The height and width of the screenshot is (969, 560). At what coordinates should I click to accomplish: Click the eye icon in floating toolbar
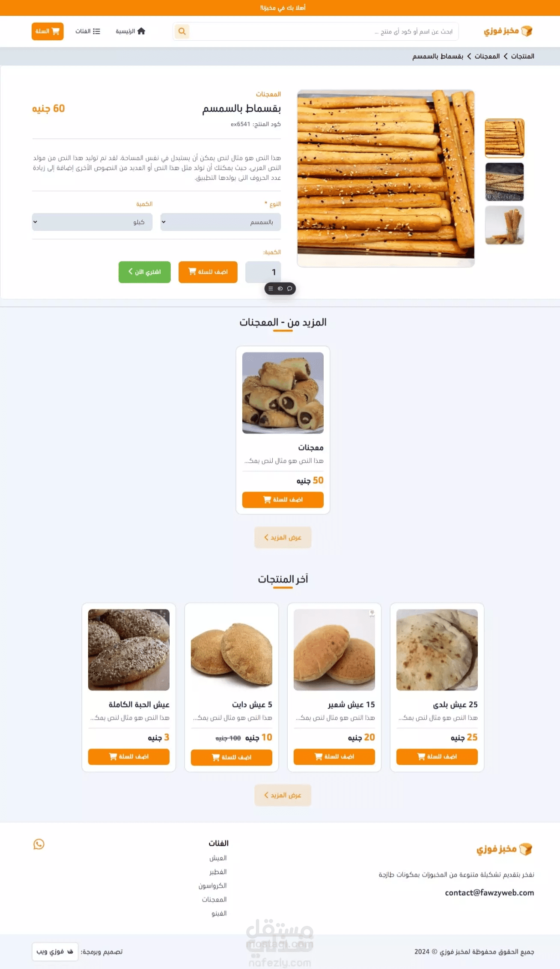(x=280, y=289)
